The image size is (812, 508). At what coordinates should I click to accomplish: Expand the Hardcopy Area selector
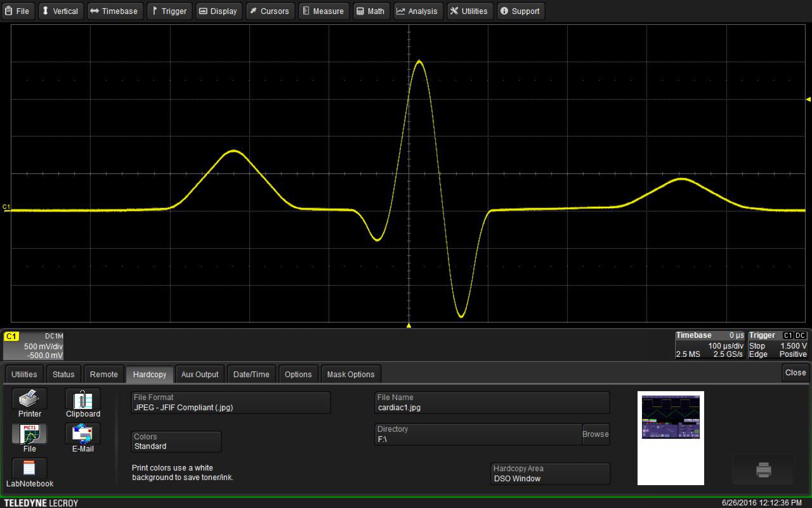[550, 474]
